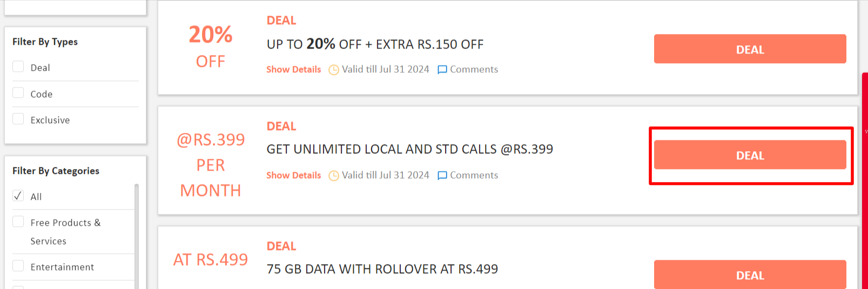This screenshot has width=868, height=289.
Task: Open the 'Up to 20% off' deal title
Action: [375, 44]
